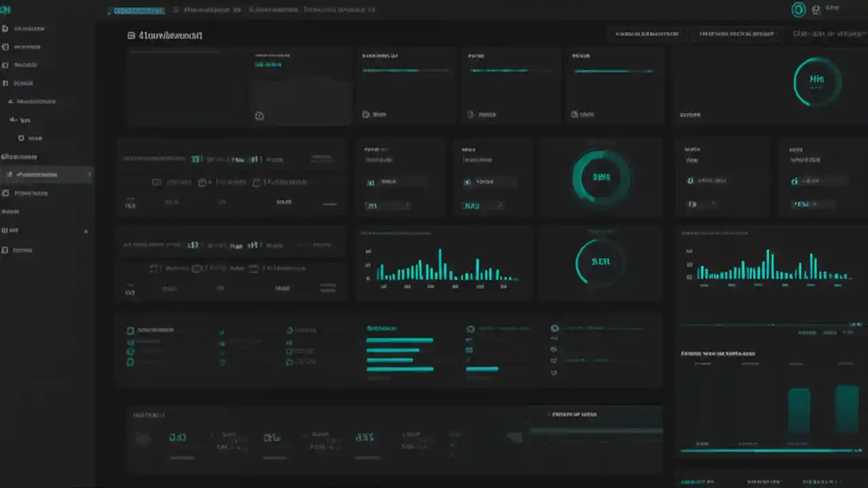Expand the collapsed sidebar section with the chevron

pos(86,230)
